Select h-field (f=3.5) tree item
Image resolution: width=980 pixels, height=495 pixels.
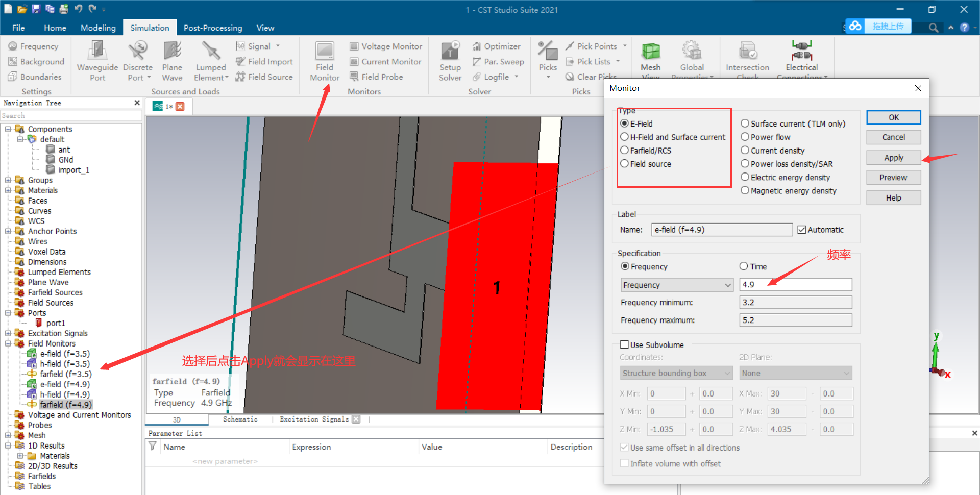pos(65,364)
